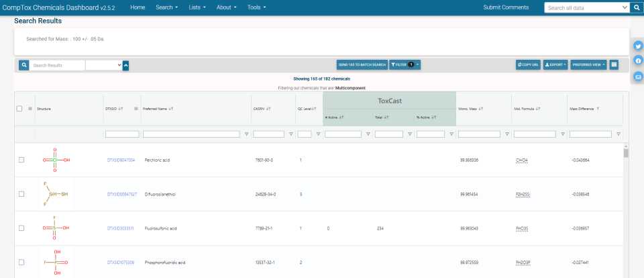
Task: Click the top-right search magnifier button
Action: click(x=636, y=7)
